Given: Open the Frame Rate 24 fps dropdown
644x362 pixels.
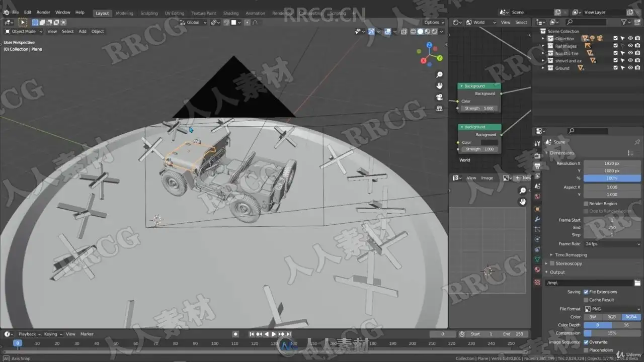Looking at the screenshot, I should coord(612,244).
